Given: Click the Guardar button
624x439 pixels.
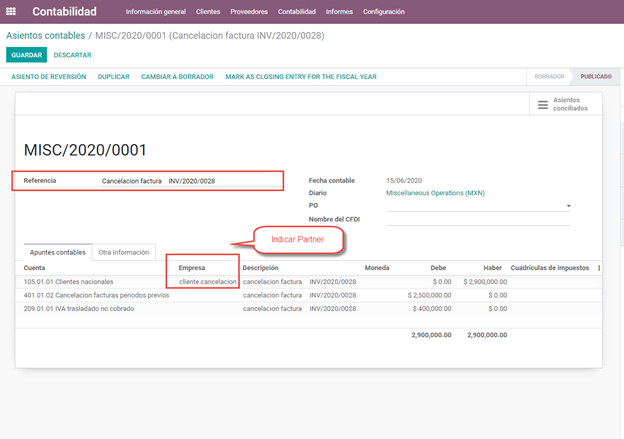Looking at the screenshot, I should click(26, 55).
